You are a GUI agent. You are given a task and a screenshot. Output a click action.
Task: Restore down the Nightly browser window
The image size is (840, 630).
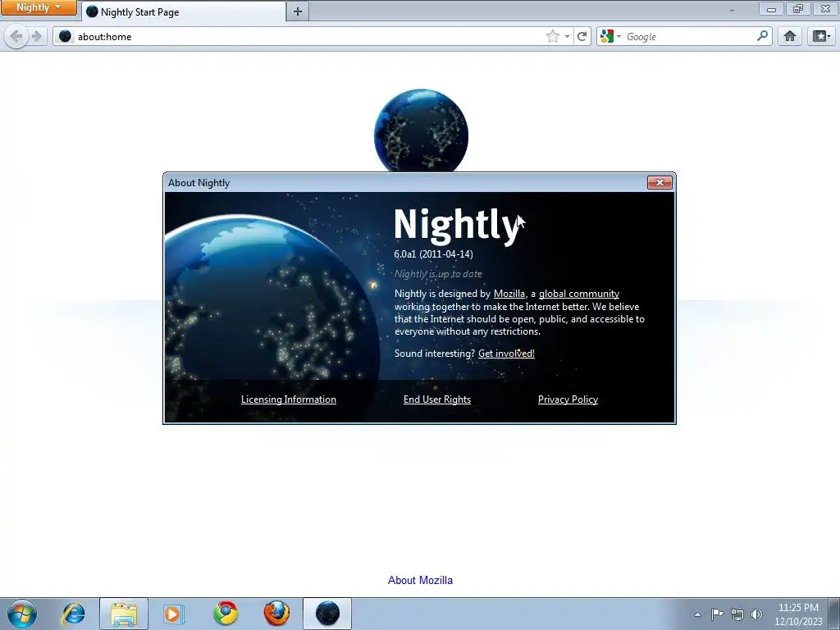pyautogui.click(x=798, y=9)
